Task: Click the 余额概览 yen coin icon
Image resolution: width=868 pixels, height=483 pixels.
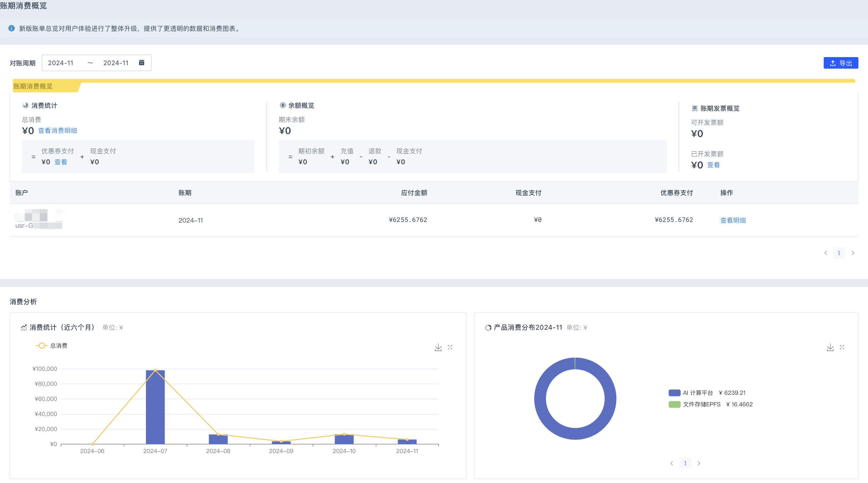Action: [x=283, y=106]
